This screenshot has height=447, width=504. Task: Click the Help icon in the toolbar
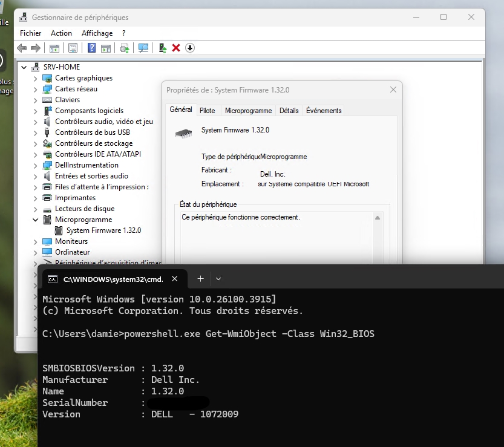pyautogui.click(x=91, y=48)
